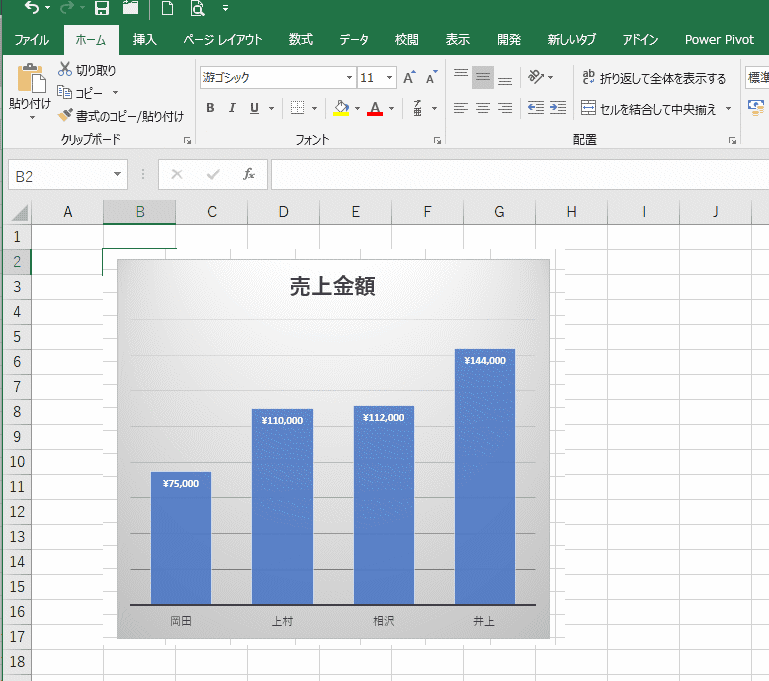The height and width of the screenshot is (681, 769).
Task: Open the フォント dialog launcher
Action: tap(437, 141)
